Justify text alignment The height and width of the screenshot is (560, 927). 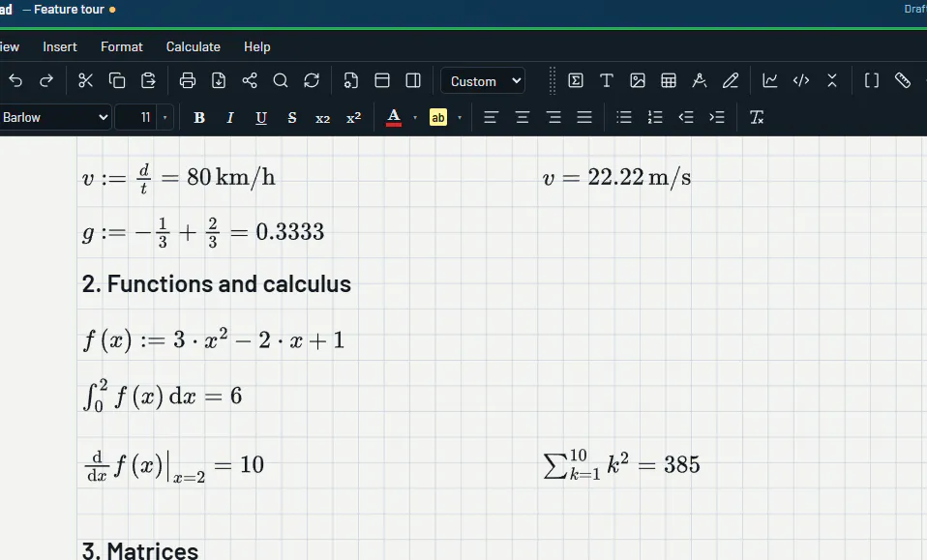(x=584, y=118)
